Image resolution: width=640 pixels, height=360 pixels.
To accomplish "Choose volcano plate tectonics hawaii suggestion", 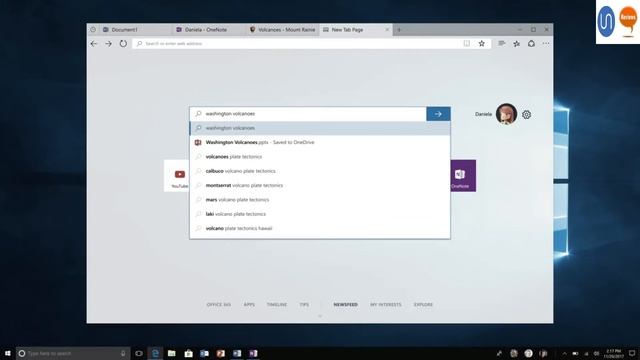I will (320, 228).
